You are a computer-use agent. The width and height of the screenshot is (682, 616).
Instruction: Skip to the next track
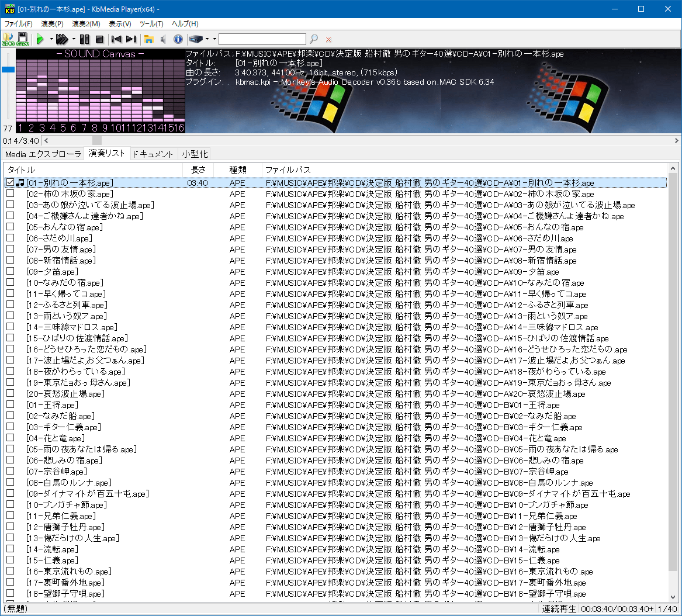point(131,39)
